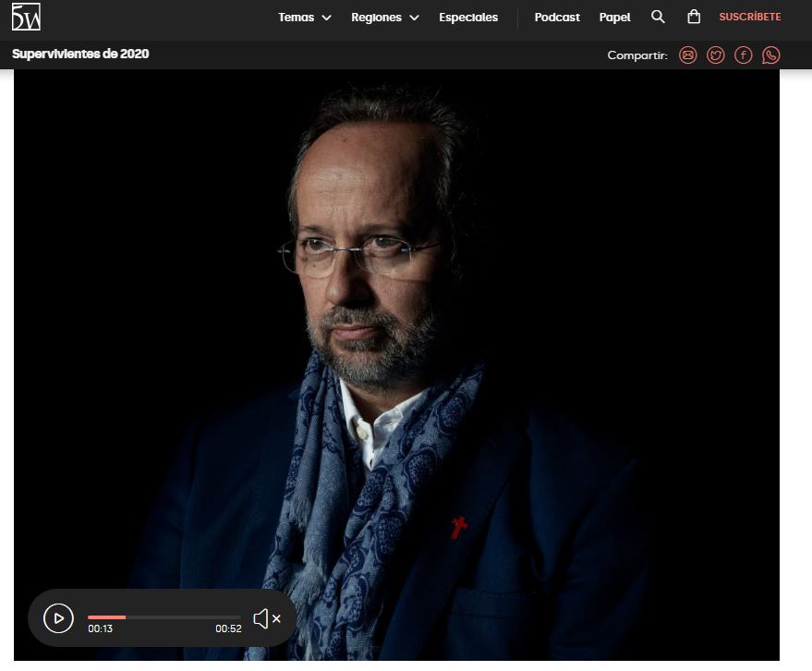Share the article via WhatsApp

[770, 55]
